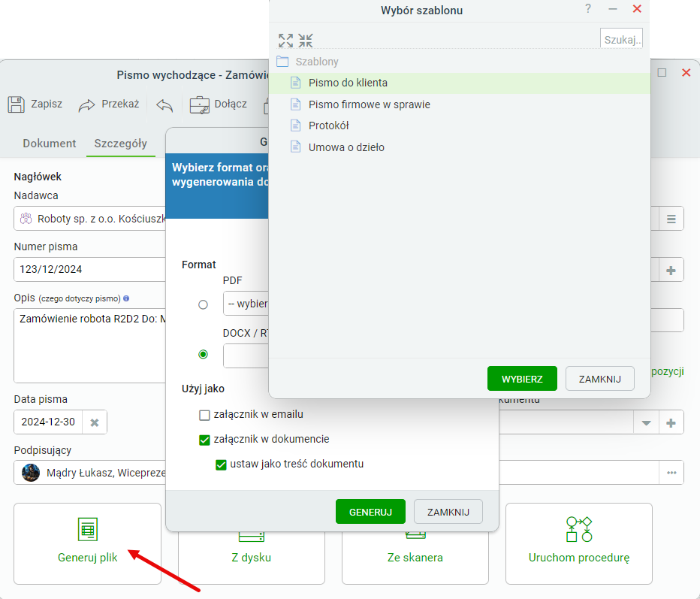Click plus icon in Numer pisma row

[x=671, y=271]
